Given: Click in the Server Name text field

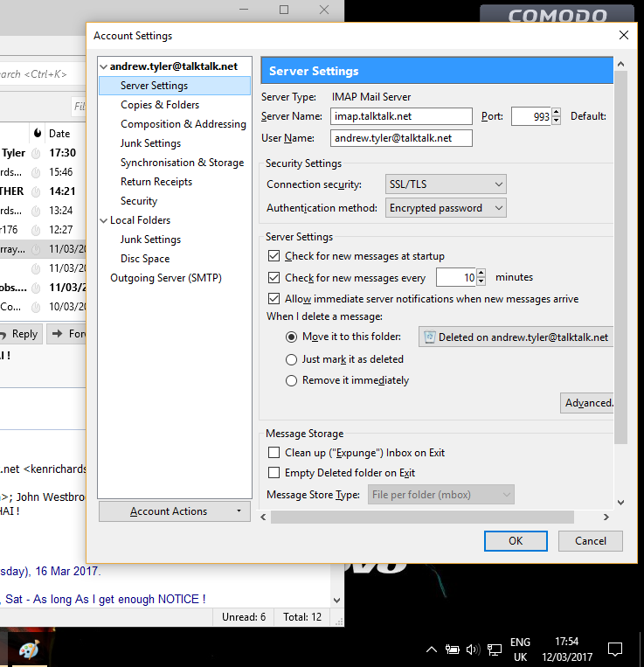Looking at the screenshot, I should [401, 116].
